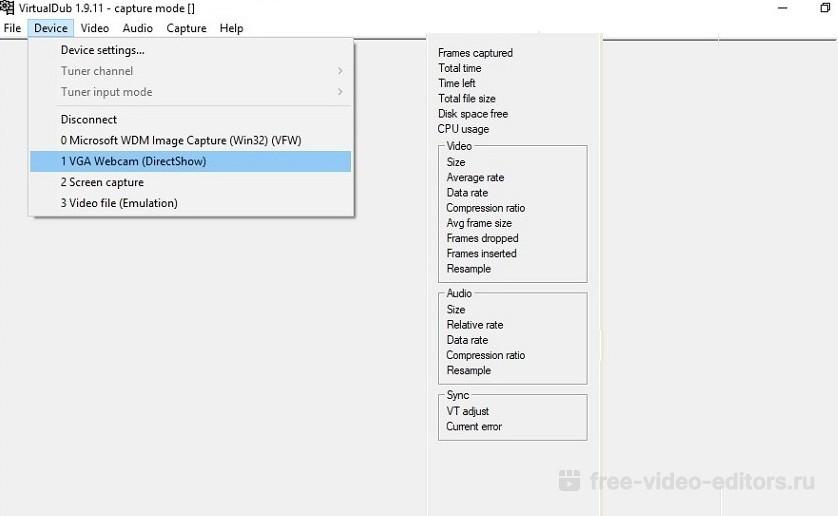Screen dimensions: 838x516
Task: Open the File menu
Action: click(12, 28)
